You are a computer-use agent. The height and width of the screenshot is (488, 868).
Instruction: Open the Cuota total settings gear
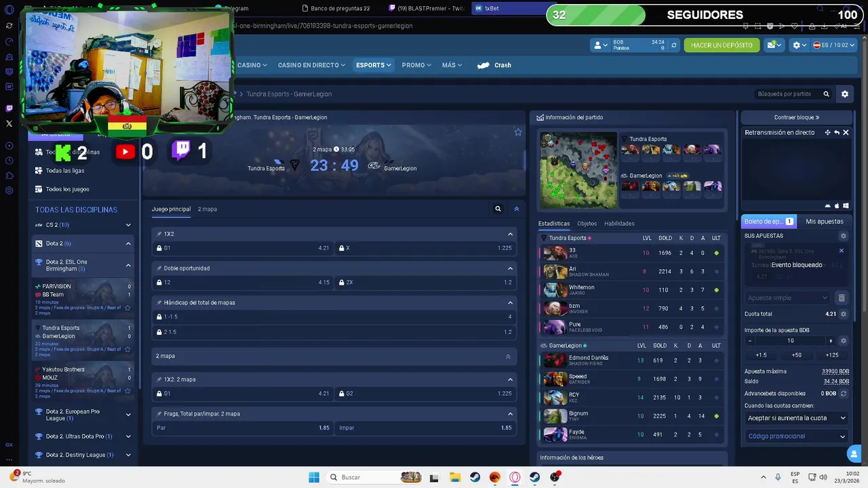[x=844, y=314]
